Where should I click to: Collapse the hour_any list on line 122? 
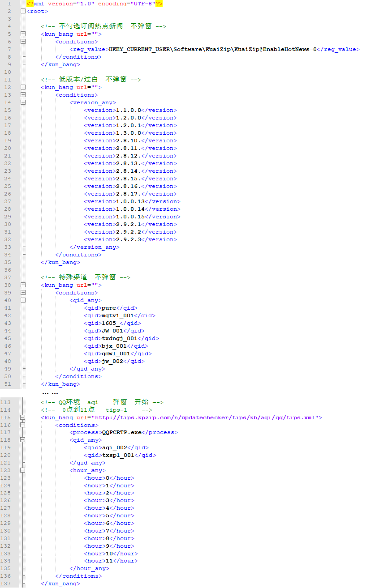[23, 471]
